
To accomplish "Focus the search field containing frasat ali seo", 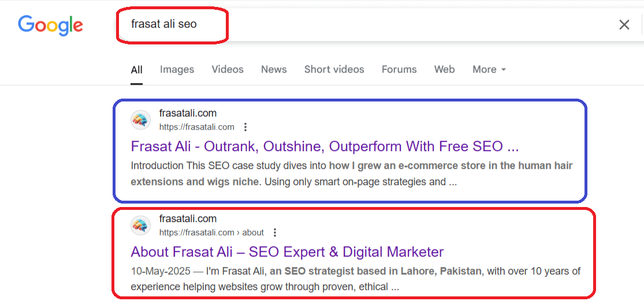I will pos(370,24).
